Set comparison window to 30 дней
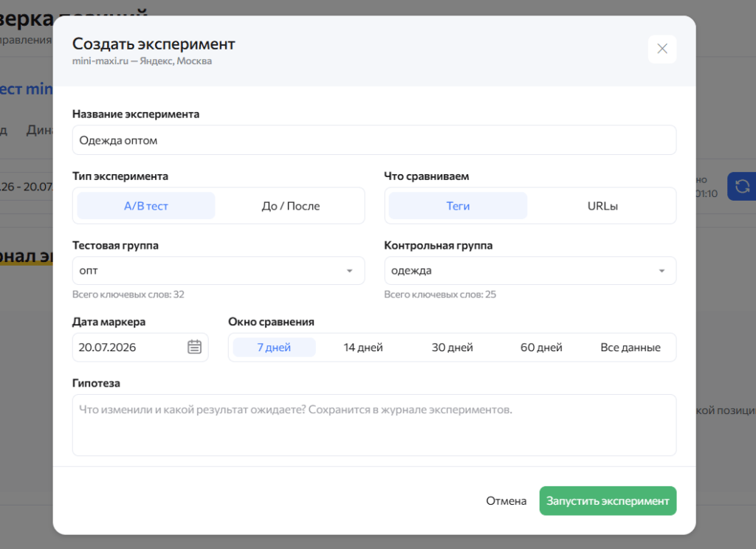The width and height of the screenshot is (756, 549). coord(453,348)
